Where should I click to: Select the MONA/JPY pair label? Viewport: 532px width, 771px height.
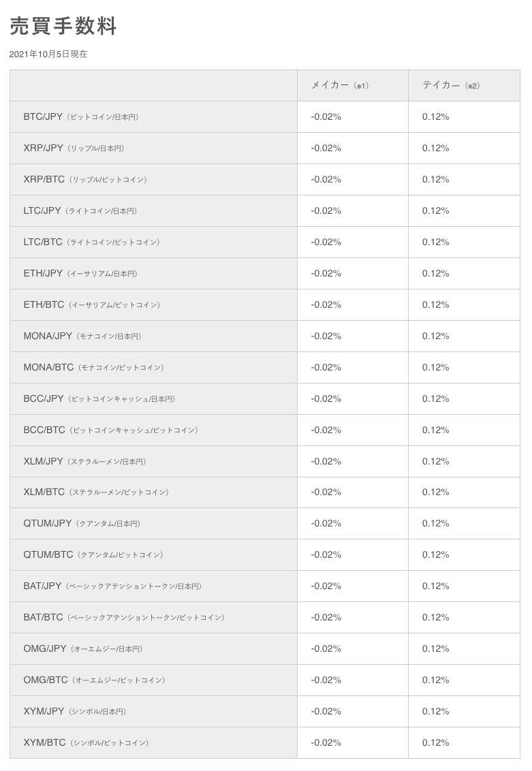point(82,336)
